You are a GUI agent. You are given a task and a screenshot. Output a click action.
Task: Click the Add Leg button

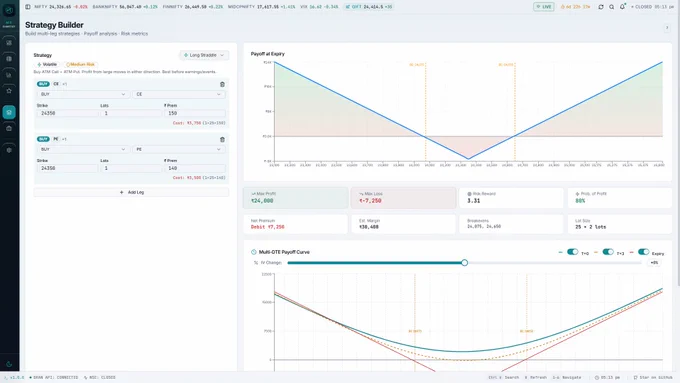click(131, 192)
